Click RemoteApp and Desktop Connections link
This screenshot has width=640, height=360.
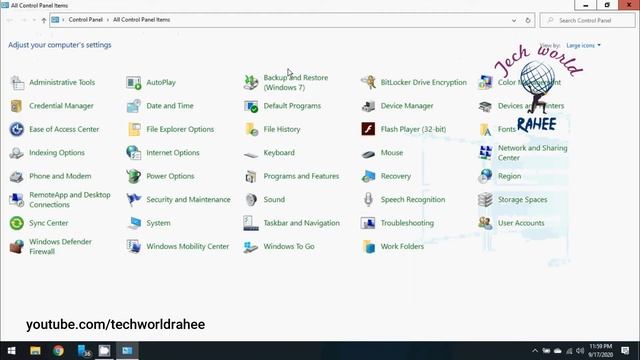(70, 200)
